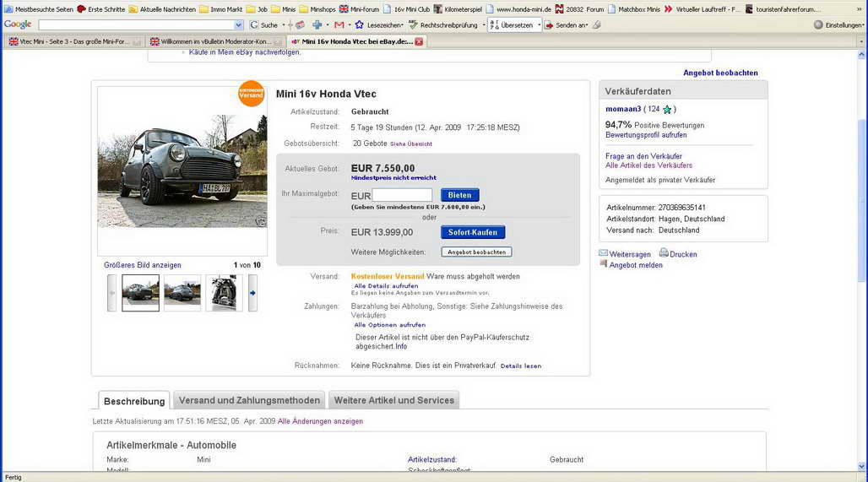Image resolution: width=868 pixels, height=482 pixels.
Task: Click the Weitersagen envelope icon
Action: 604,253
